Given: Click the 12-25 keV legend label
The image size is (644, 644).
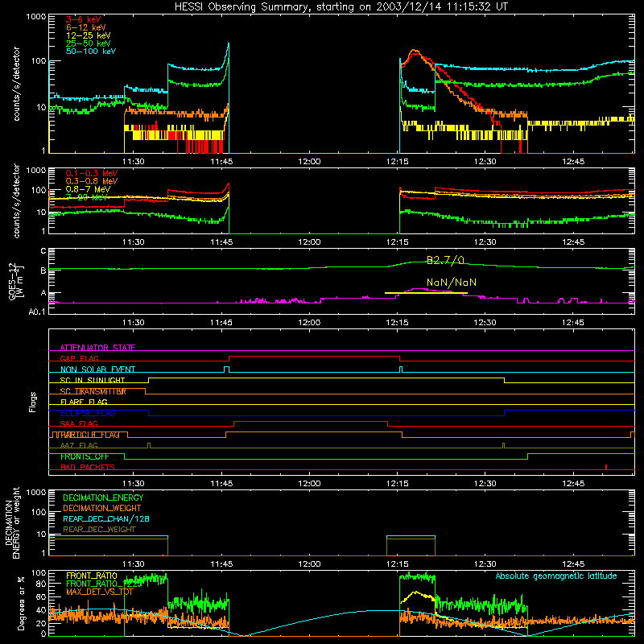Looking at the screenshot, I should (x=89, y=35).
